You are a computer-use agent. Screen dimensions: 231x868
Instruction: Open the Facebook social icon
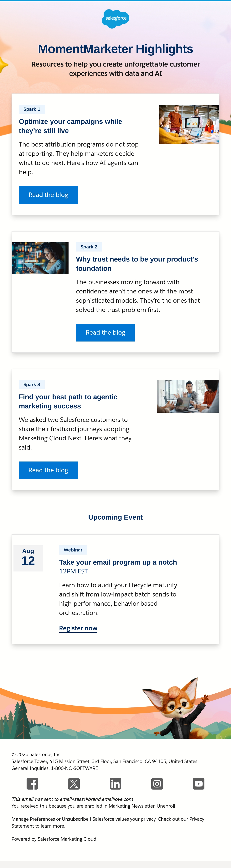[32, 784]
